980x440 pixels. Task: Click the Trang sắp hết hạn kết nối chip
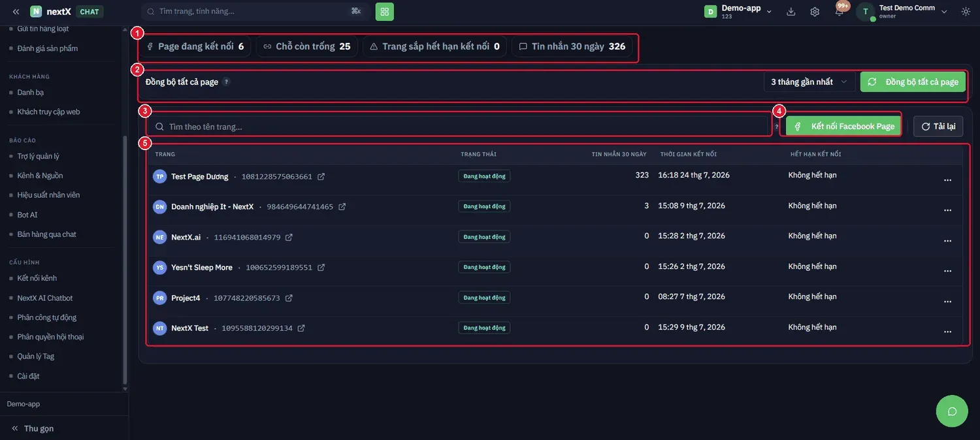[434, 46]
